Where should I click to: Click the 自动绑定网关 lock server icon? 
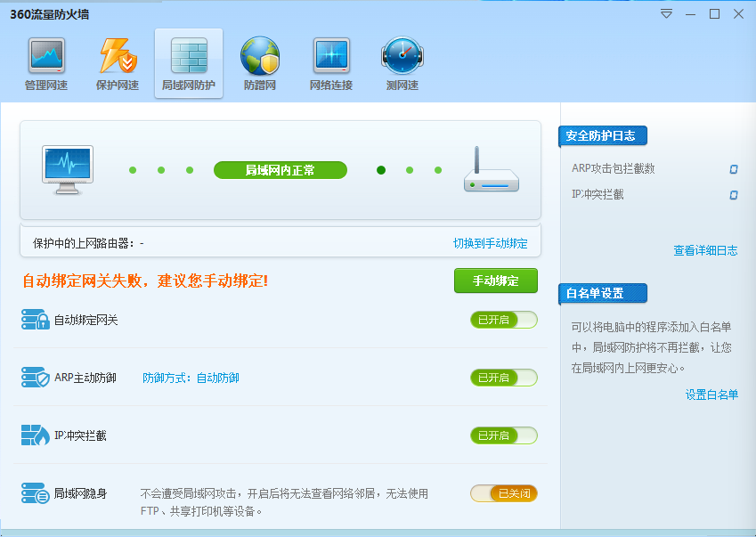[36, 320]
